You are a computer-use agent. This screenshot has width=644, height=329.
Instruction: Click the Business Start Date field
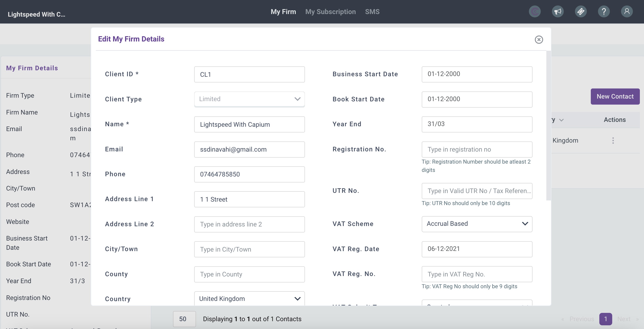coord(477,74)
